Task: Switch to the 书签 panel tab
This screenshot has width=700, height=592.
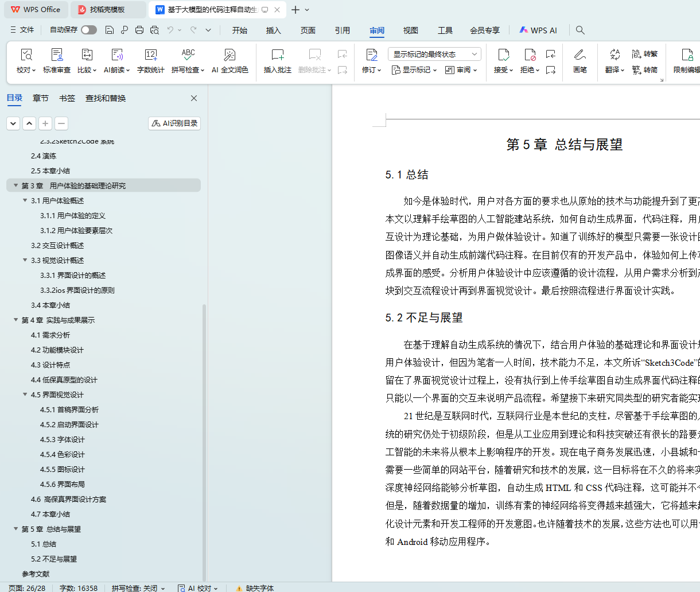Action: tap(67, 98)
